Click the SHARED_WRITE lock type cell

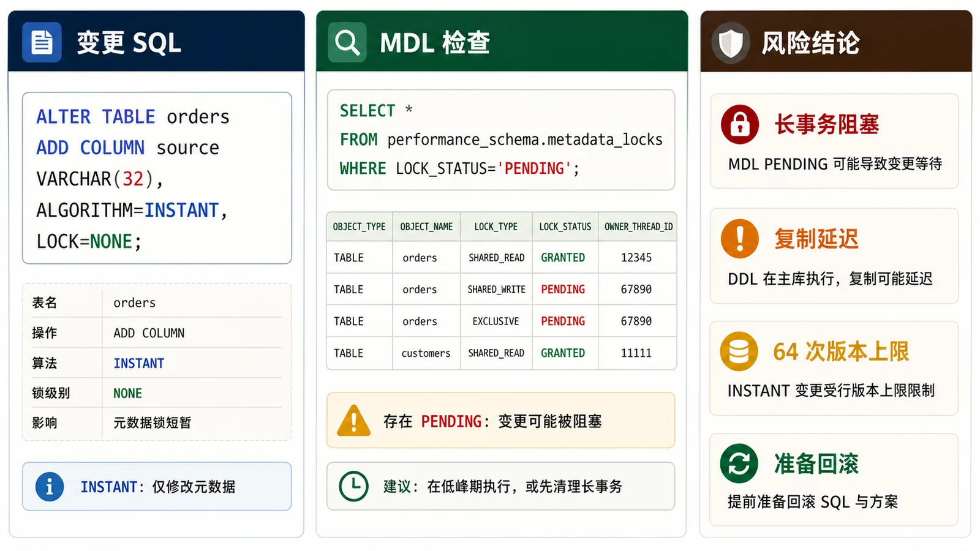(496, 290)
